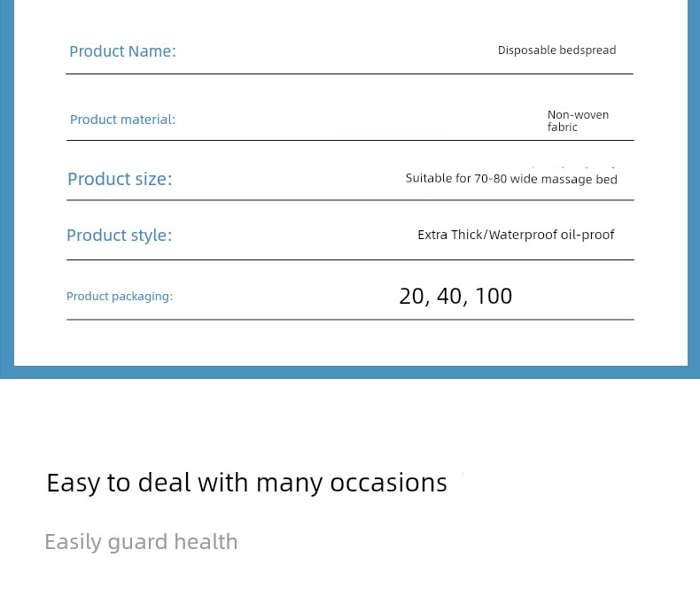
Task: Click the number 100 in packaging row
Action: (494, 296)
